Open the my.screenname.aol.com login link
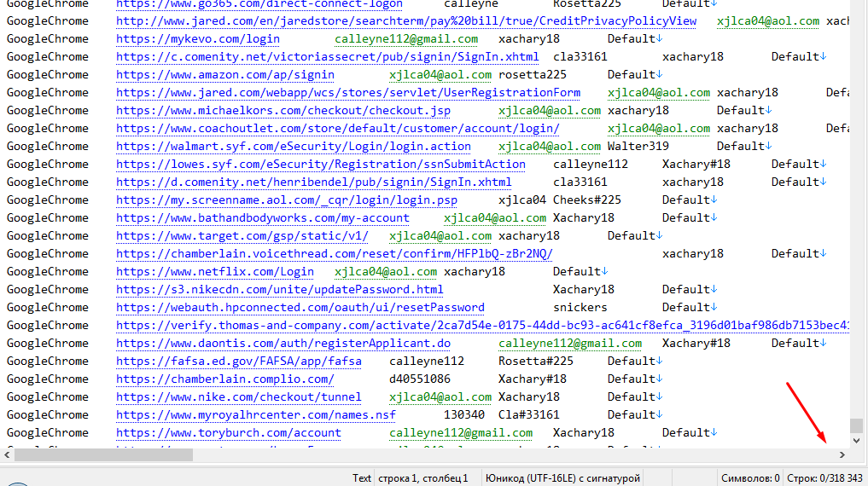Image resolution: width=868 pixels, height=486 pixels. 287,200
